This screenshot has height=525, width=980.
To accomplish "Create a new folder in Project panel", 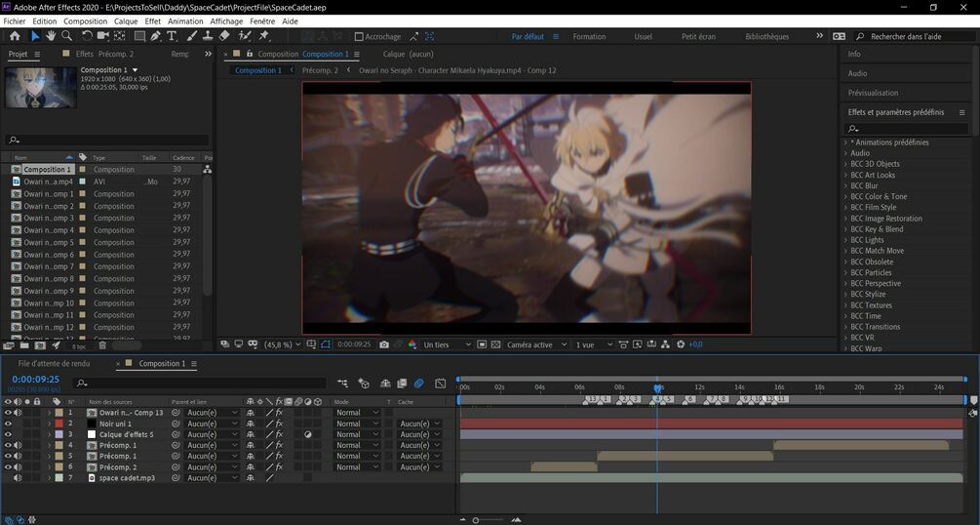I will tap(23, 345).
